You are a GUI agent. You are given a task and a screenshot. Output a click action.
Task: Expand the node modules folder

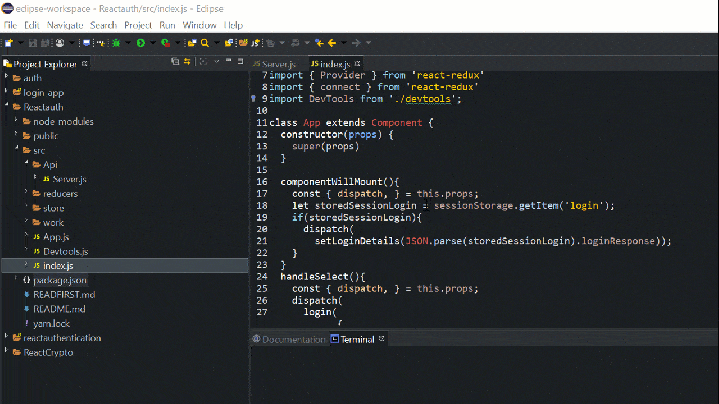(16, 121)
